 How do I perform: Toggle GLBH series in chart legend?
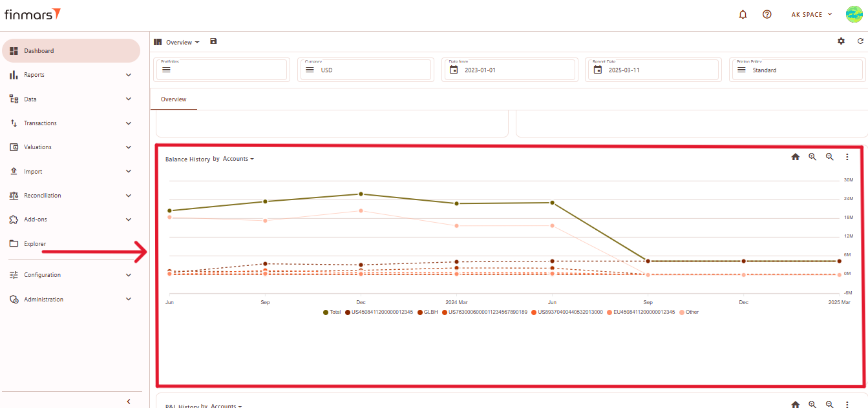pyautogui.click(x=427, y=312)
